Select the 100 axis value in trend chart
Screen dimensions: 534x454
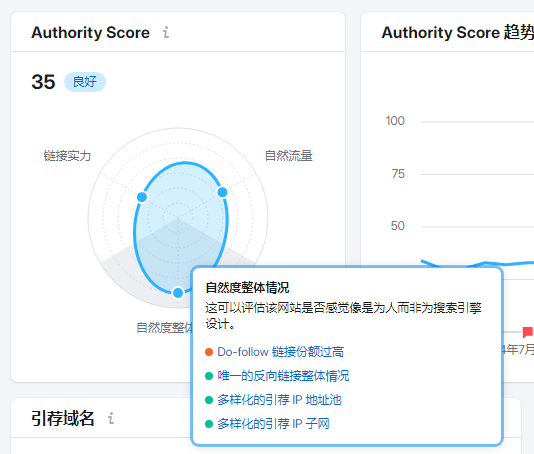[x=395, y=121]
